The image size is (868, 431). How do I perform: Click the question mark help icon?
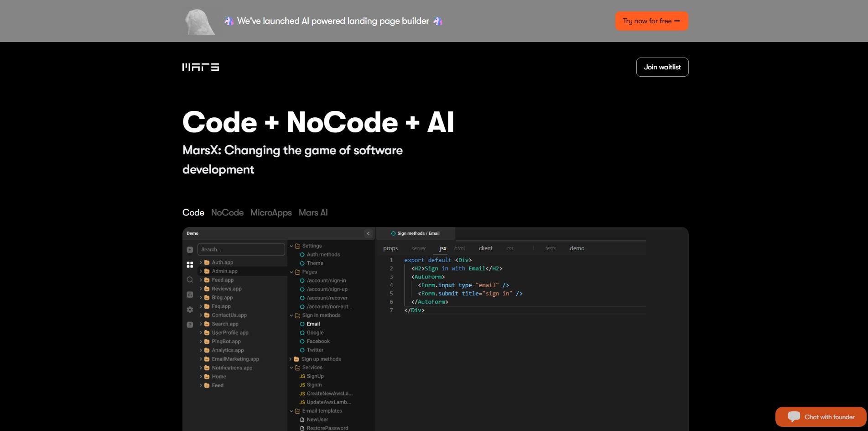pos(190,325)
